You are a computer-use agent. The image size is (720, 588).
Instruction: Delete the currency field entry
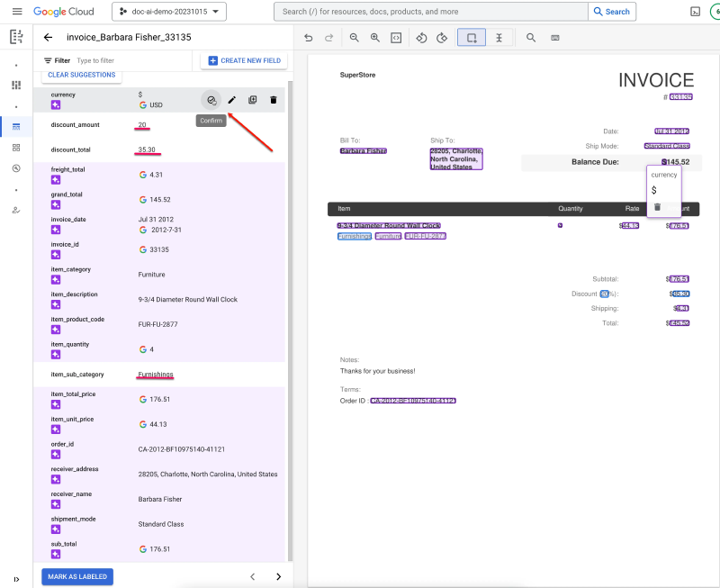tap(274, 100)
